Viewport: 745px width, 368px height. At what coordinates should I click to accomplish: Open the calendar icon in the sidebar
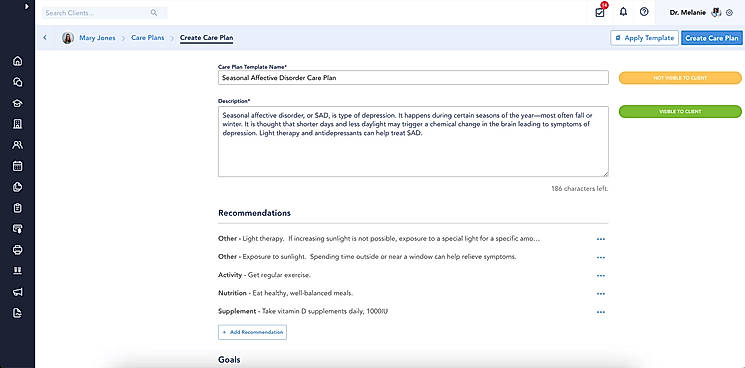18,166
